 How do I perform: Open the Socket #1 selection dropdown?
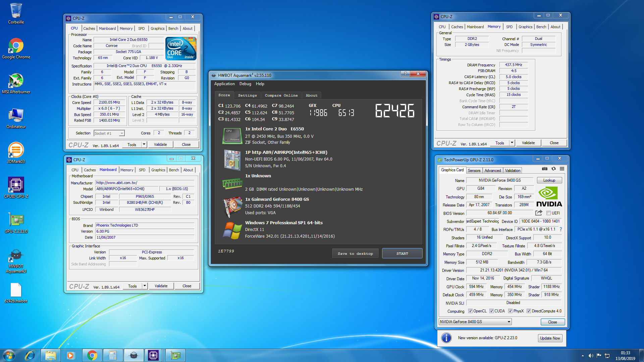(x=109, y=133)
